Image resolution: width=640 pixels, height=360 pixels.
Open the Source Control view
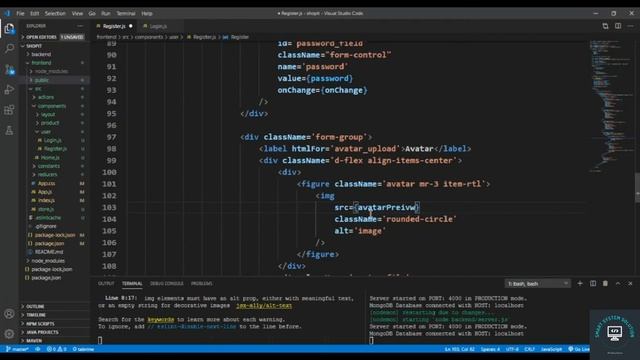9,69
